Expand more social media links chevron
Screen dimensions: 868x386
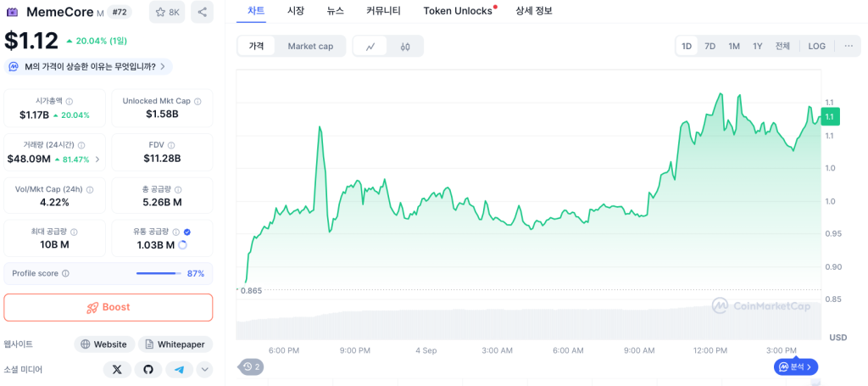click(x=204, y=369)
